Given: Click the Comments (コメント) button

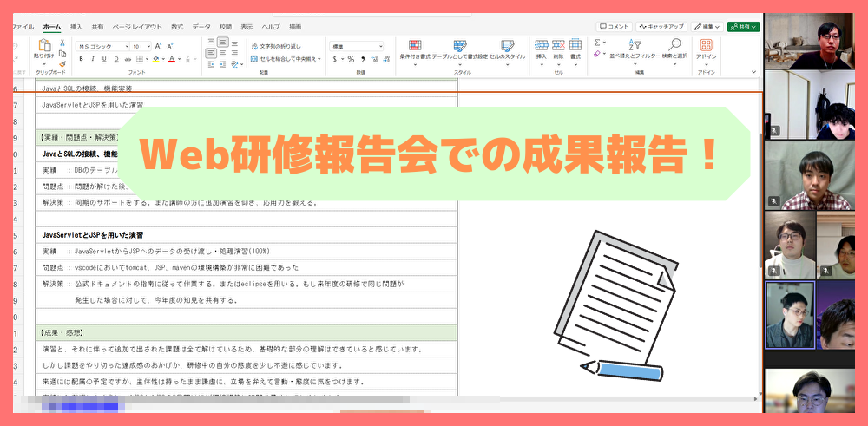Looking at the screenshot, I should coord(614,27).
